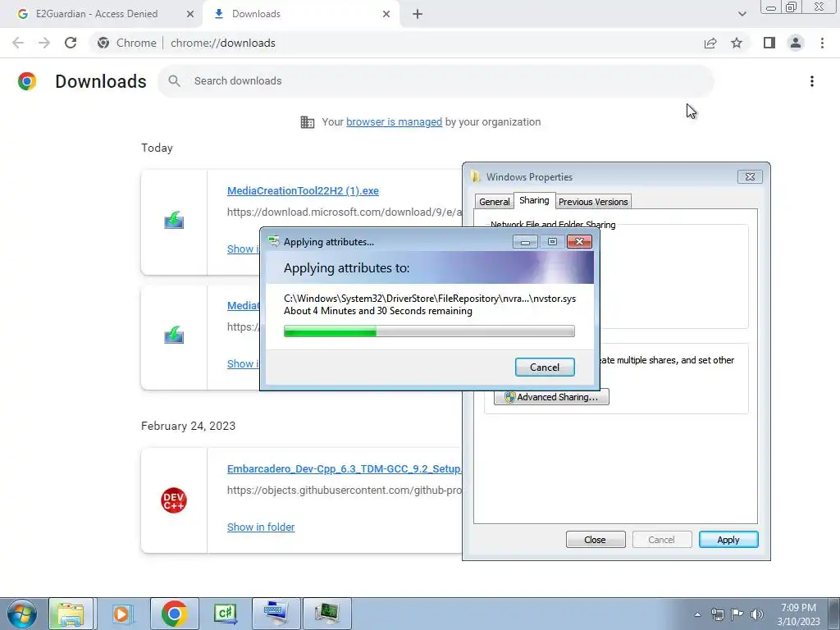Open the browser is managed link
The image size is (840, 630).
395,122
